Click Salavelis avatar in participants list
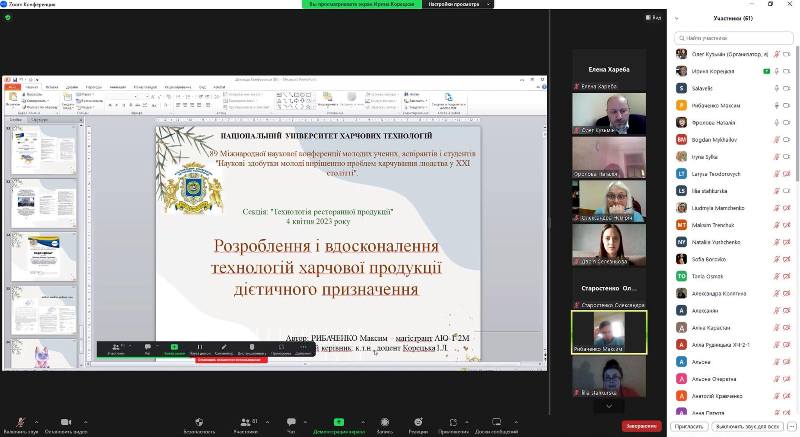Screen dimensions: 800x437 681,88
